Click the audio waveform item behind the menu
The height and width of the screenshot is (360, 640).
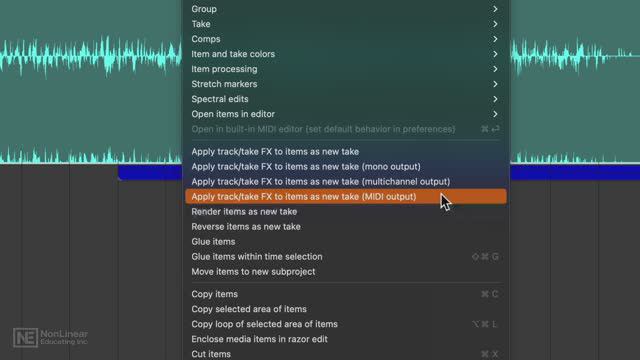(x=91, y=82)
